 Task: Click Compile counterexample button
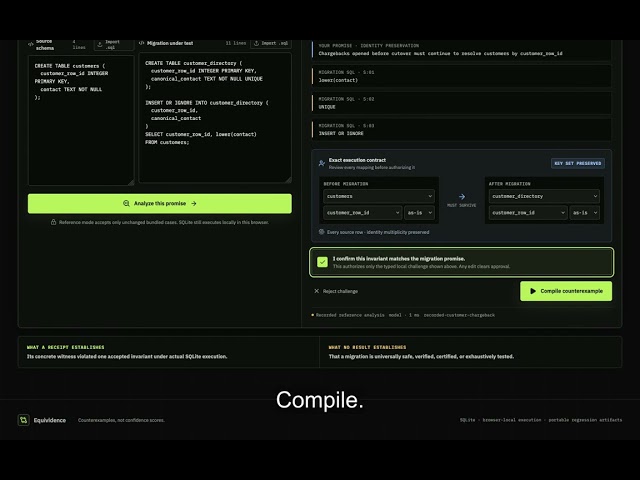pos(566,291)
